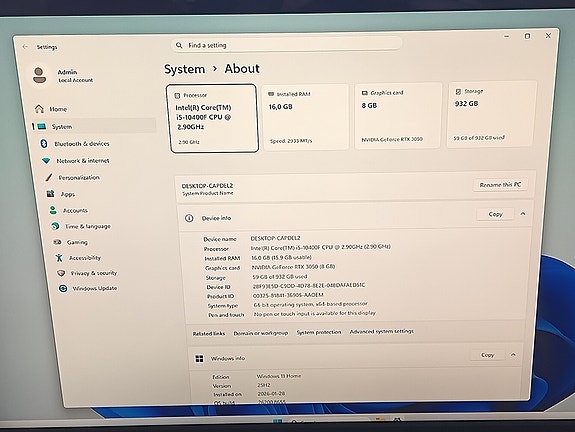
Task: Click the Graphics card icon
Action: [x=365, y=93]
